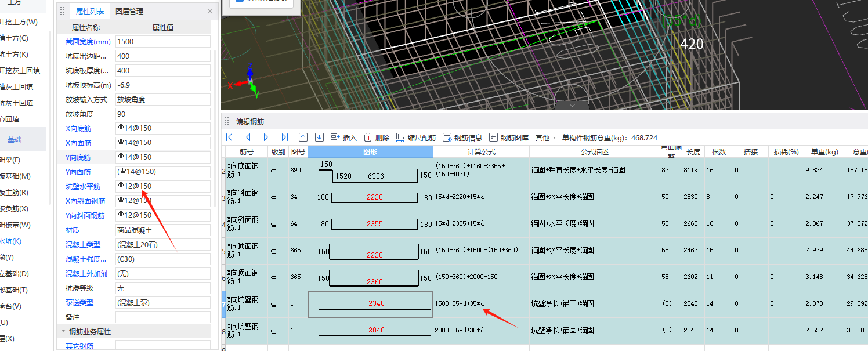
Task: Edit the 截面宽度(mm) value field
Action: click(163, 41)
